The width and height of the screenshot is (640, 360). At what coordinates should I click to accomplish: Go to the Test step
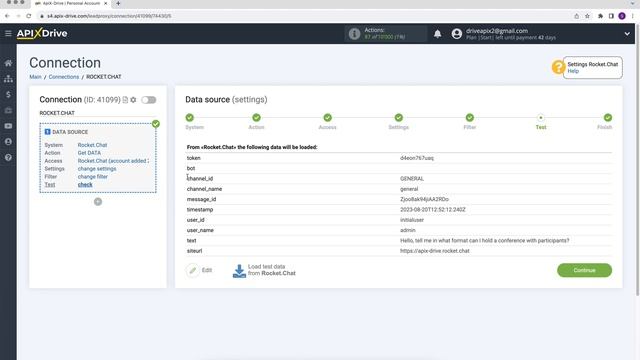click(x=541, y=118)
